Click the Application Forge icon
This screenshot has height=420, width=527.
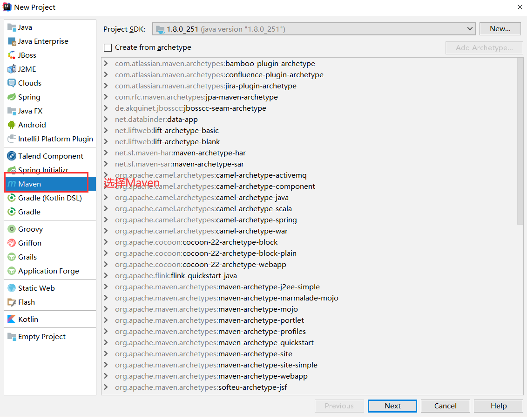tap(12, 271)
